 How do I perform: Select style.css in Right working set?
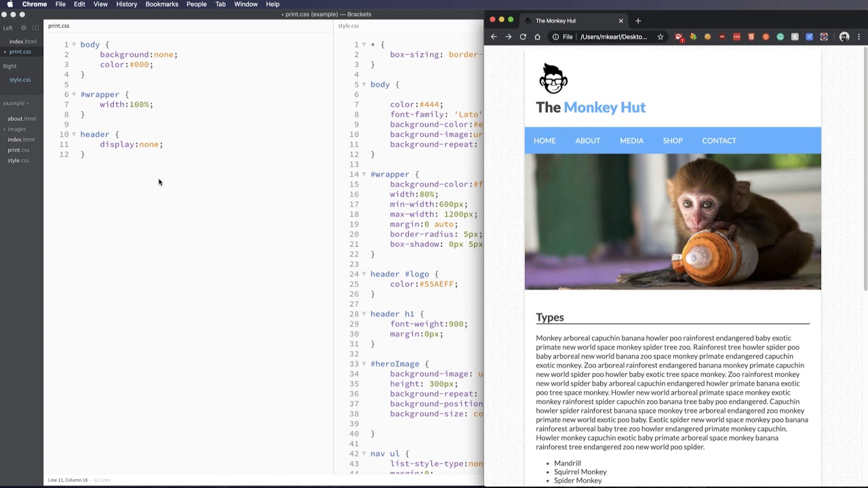[20, 79]
